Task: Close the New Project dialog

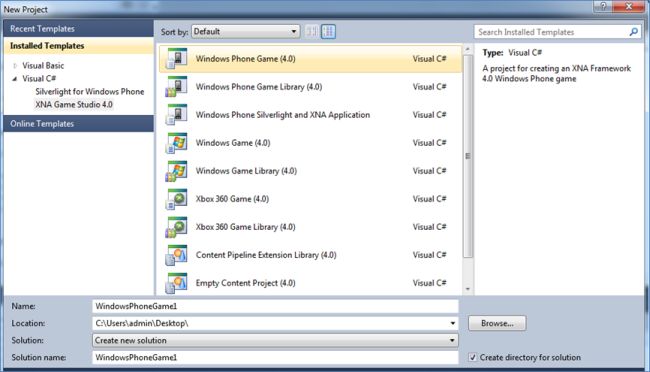Action: pos(628,6)
